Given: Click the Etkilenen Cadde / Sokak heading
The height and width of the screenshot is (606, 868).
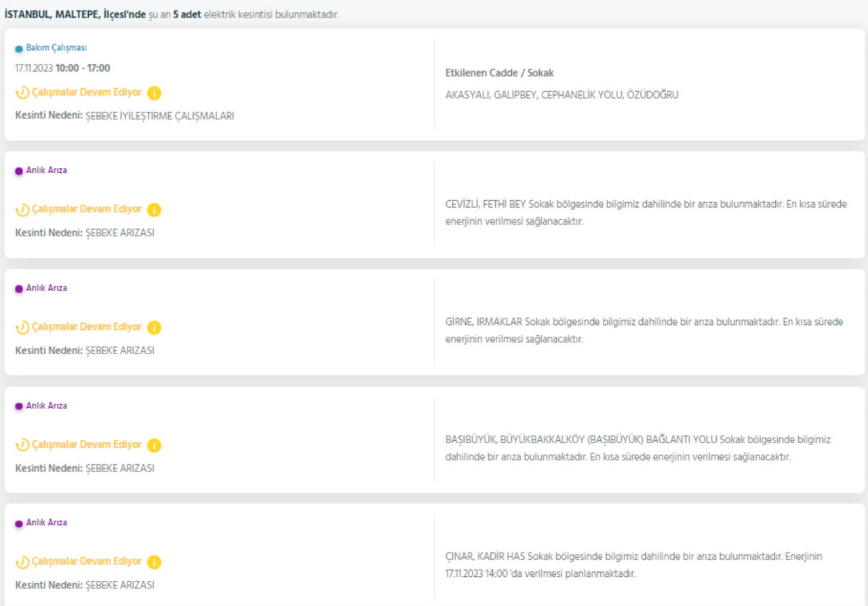Looking at the screenshot, I should [x=499, y=73].
